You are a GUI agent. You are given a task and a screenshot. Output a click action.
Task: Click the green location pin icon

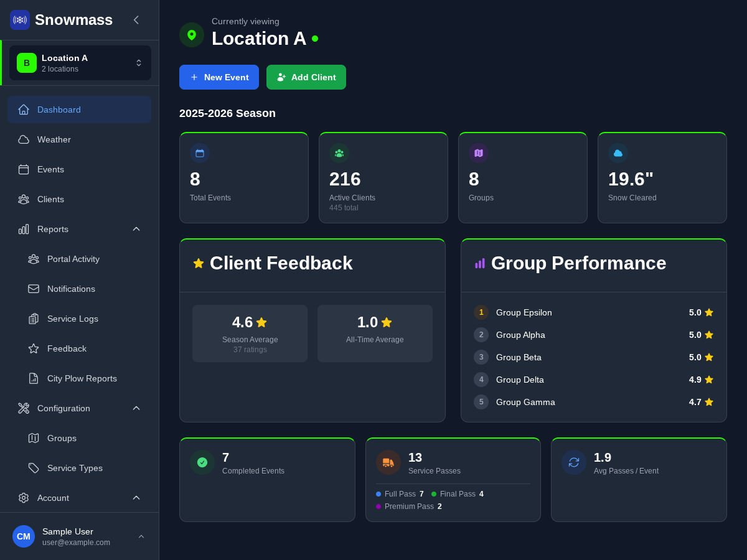pyautogui.click(x=192, y=35)
